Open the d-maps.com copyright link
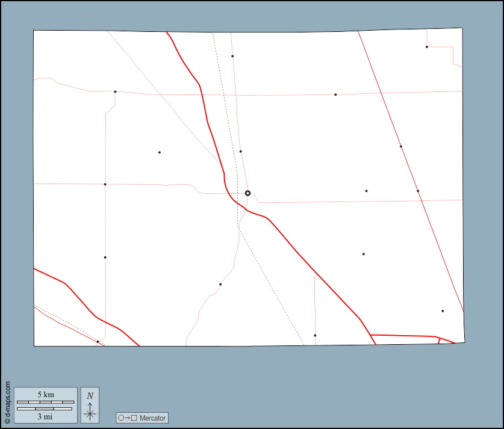This screenshot has width=504, height=429. [x=7, y=402]
